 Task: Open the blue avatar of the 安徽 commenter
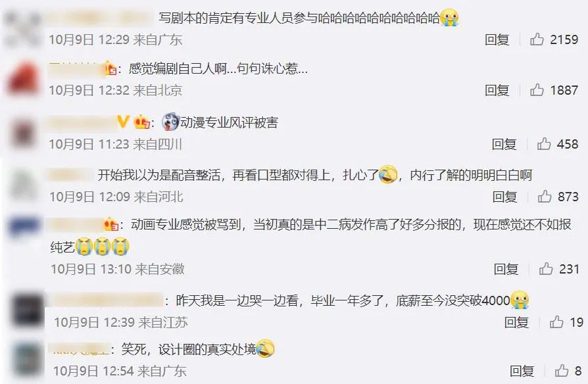[x=24, y=227]
